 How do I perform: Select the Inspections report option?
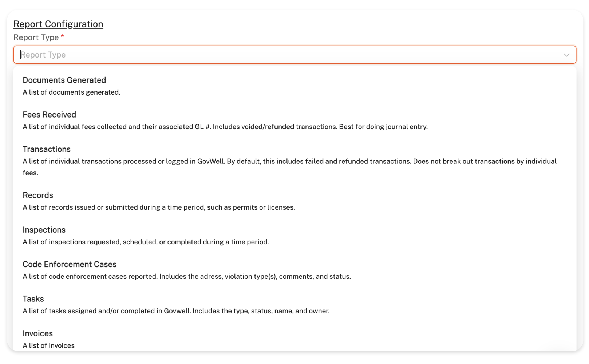coord(44,230)
